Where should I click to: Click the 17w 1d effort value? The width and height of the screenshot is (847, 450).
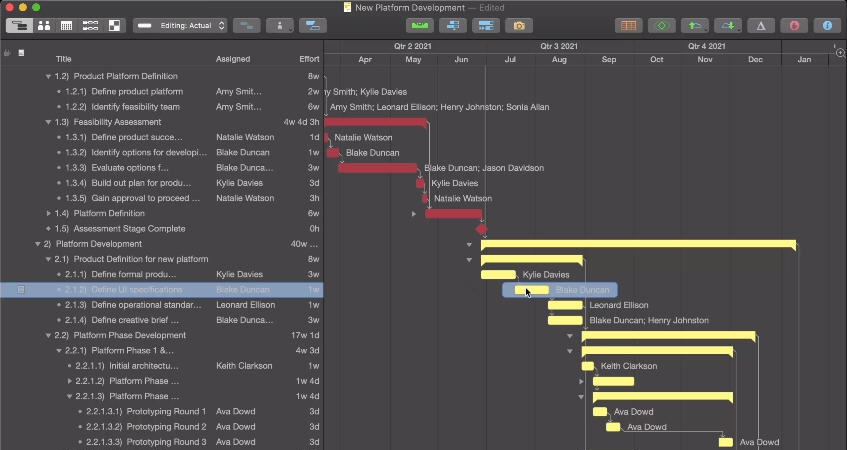pyautogui.click(x=305, y=335)
